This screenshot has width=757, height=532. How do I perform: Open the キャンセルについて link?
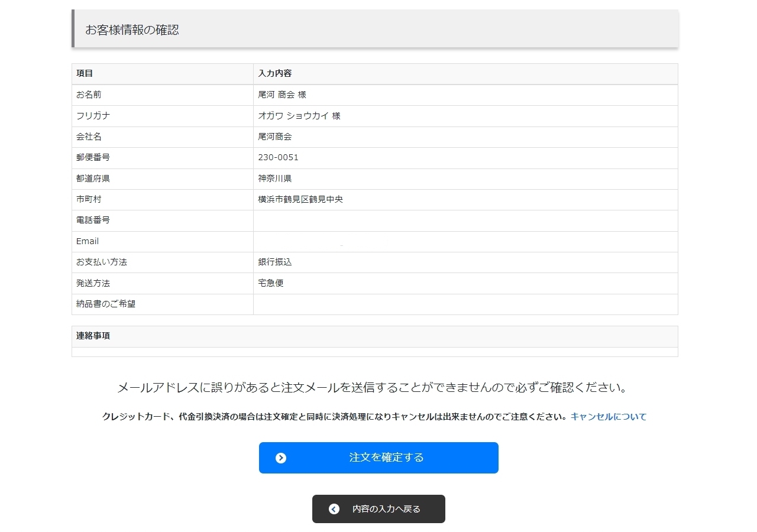click(x=608, y=417)
